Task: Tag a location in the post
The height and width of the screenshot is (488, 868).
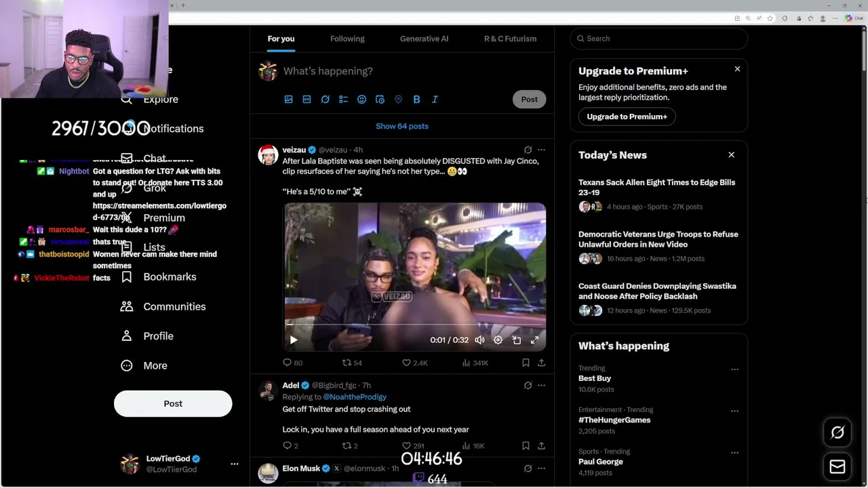Action: 398,99
